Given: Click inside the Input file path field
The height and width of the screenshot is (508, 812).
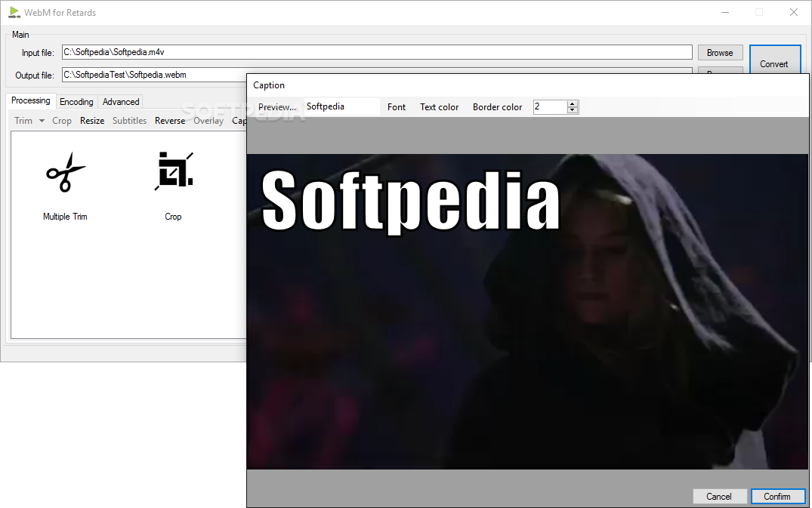Looking at the screenshot, I should point(377,52).
